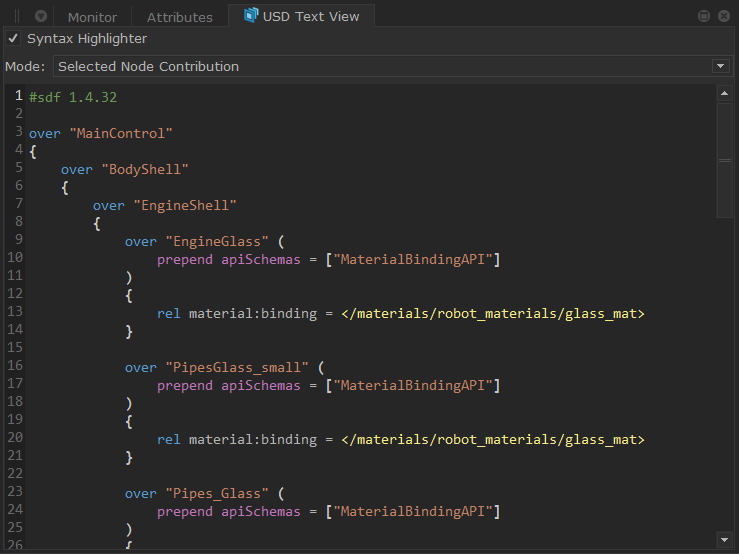
Task: Select the USD Text View tab
Action: coord(310,17)
